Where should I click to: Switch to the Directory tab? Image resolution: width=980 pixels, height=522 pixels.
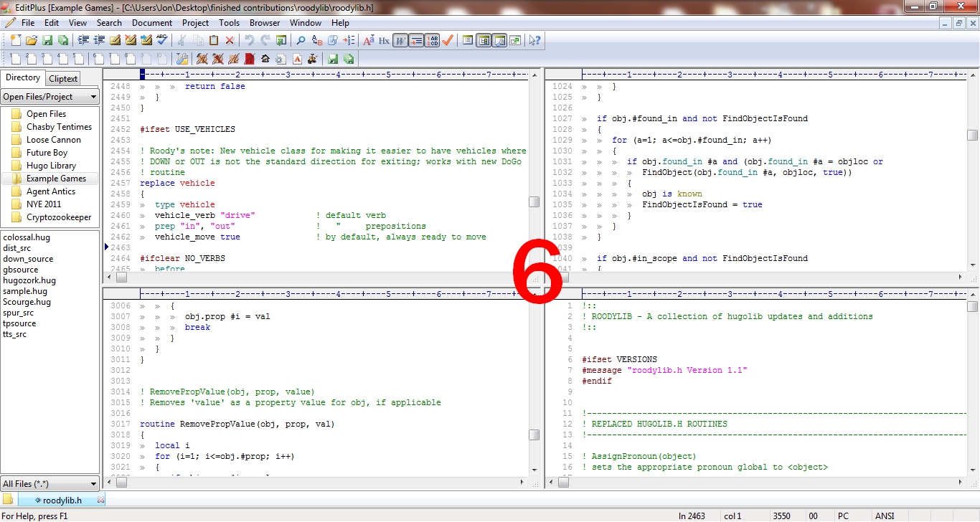coord(23,78)
